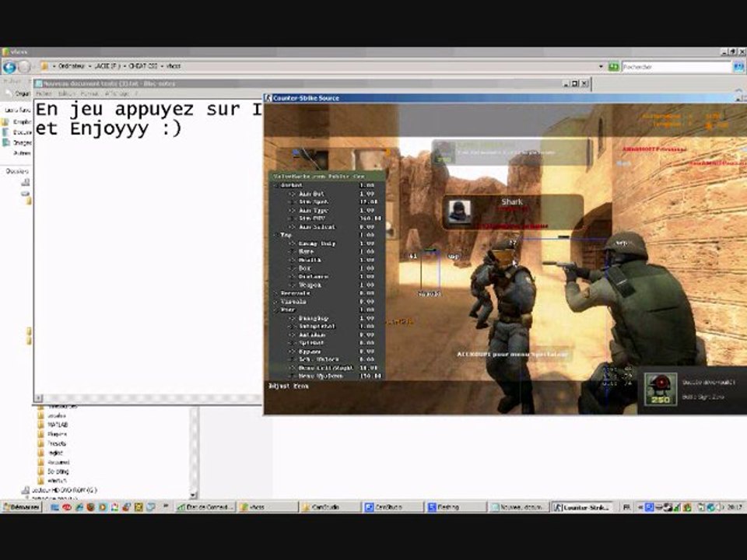This screenshot has width=747, height=560.
Task: Click vhcss at the breadcrumb end
Action: click(x=174, y=66)
